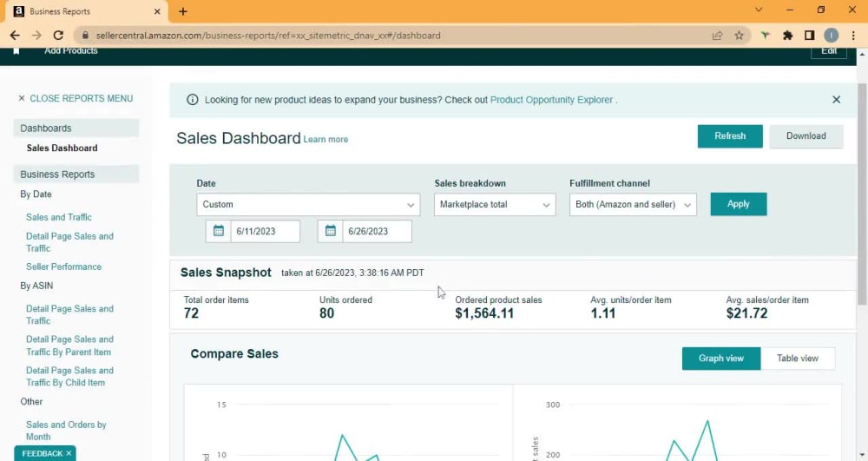
Task: Click the Units ordered value 80
Action: click(326, 313)
